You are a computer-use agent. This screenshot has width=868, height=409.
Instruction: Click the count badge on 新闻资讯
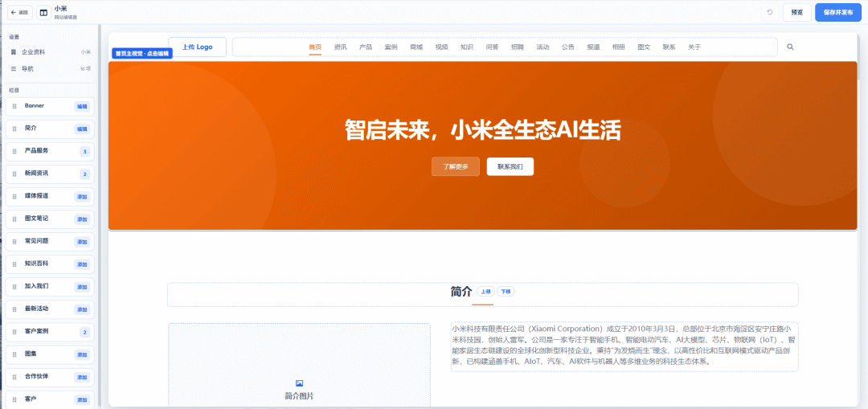84,174
